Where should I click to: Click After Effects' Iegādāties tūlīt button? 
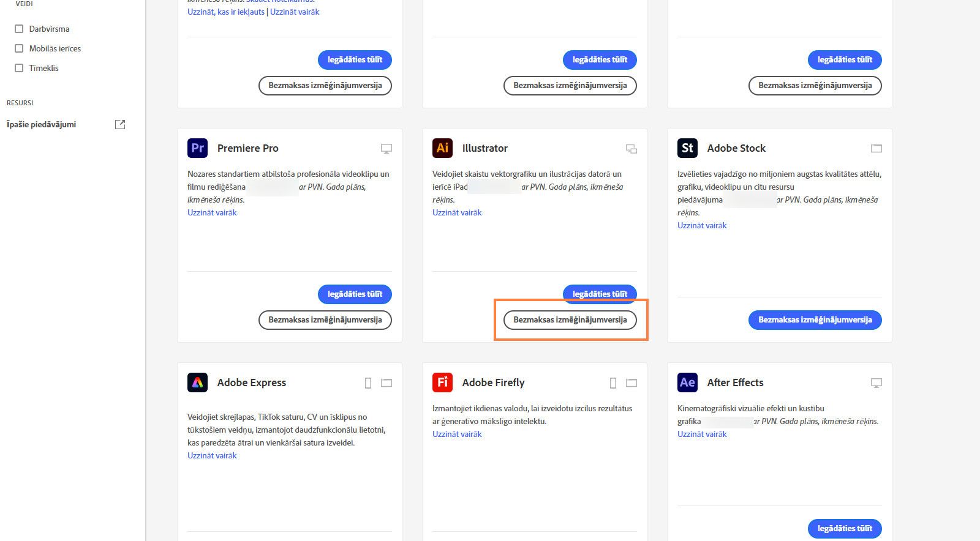click(845, 529)
